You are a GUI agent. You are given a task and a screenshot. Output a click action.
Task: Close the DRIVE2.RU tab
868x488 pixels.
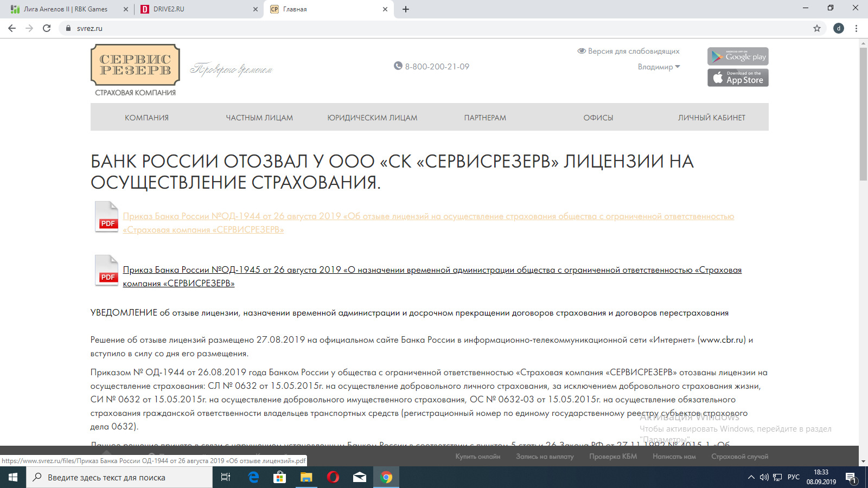256,9
